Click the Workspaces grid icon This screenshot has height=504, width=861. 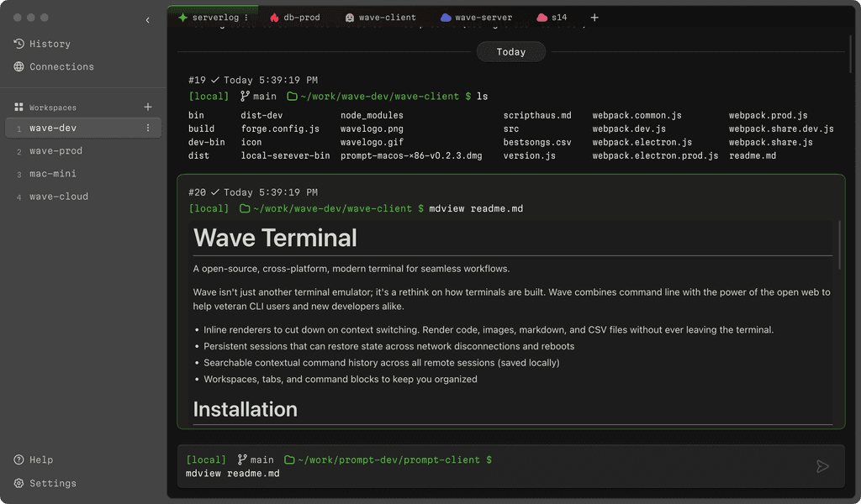point(18,107)
